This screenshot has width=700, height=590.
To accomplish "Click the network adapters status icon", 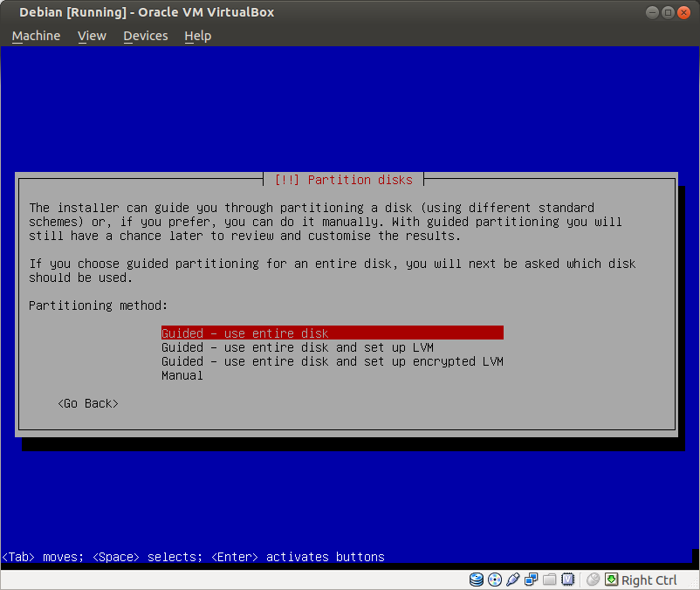I will coord(532,580).
